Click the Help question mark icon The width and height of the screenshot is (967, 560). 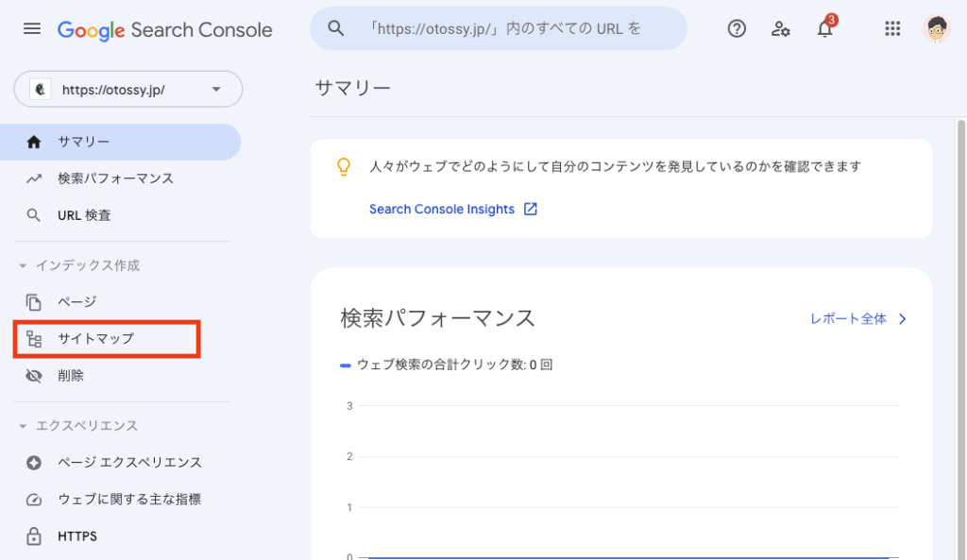(737, 29)
